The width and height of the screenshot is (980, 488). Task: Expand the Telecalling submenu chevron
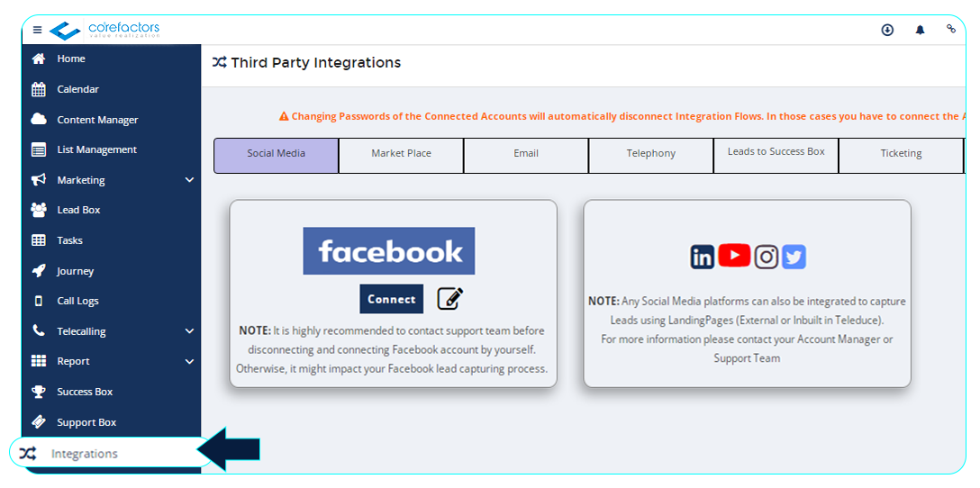pos(190,331)
